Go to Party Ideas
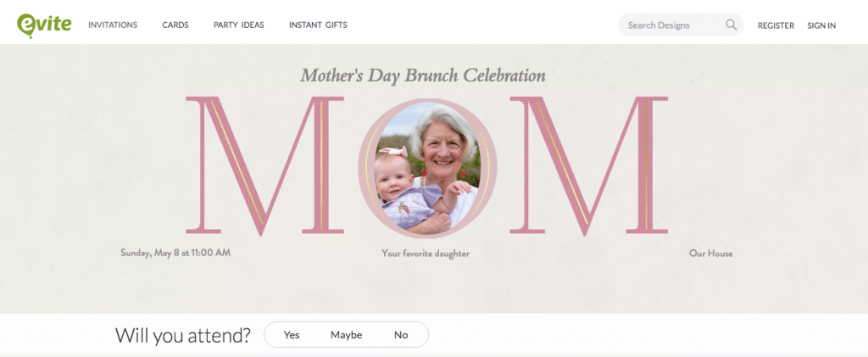Screen dimensions: 868x357 pyautogui.click(x=238, y=25)
